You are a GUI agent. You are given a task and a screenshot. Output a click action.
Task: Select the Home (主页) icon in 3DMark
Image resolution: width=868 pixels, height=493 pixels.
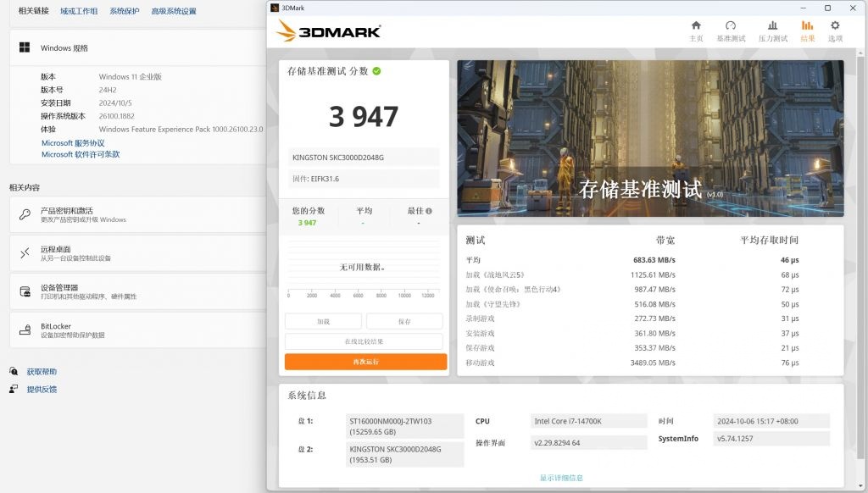[x=696, y=26]
